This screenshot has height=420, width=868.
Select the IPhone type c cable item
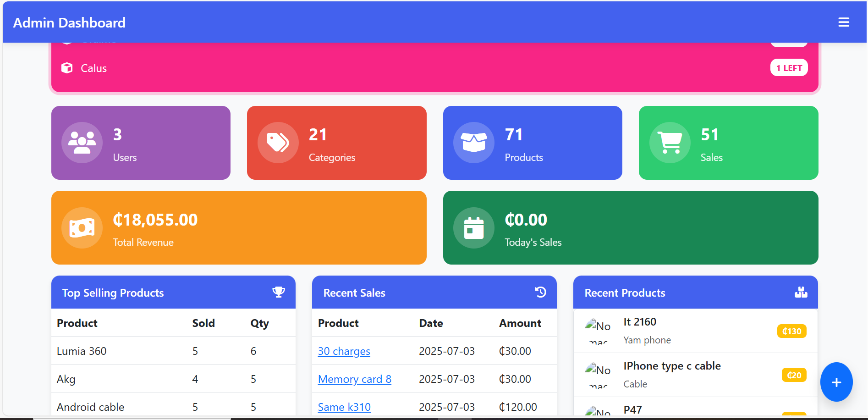(672, 366)
